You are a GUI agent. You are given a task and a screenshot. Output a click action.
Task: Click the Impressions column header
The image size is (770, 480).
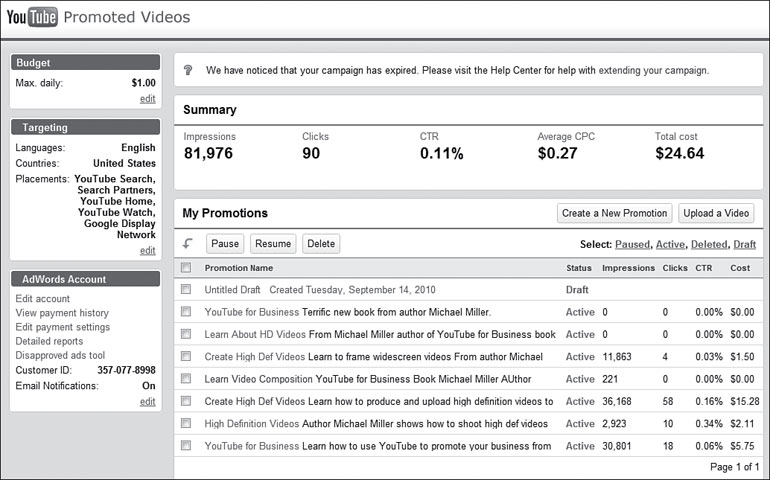tap(628, 268)
